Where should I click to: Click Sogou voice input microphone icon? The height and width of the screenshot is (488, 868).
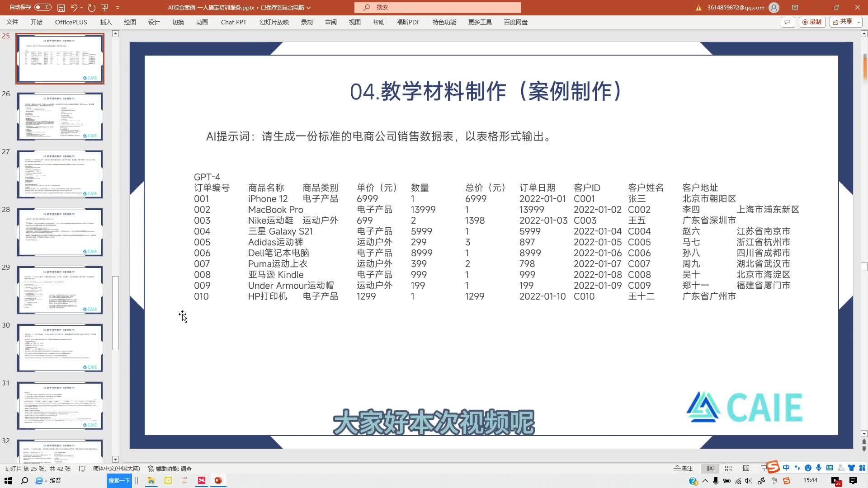coord(819,468)
